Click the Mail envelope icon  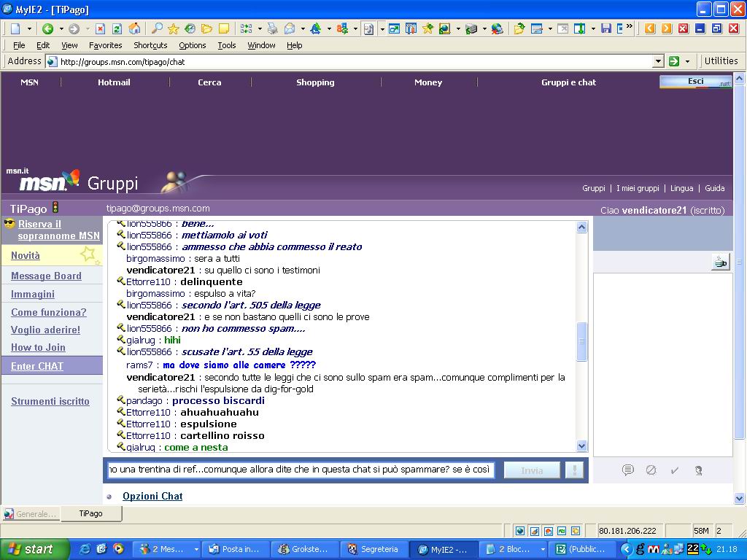(289, 29)
